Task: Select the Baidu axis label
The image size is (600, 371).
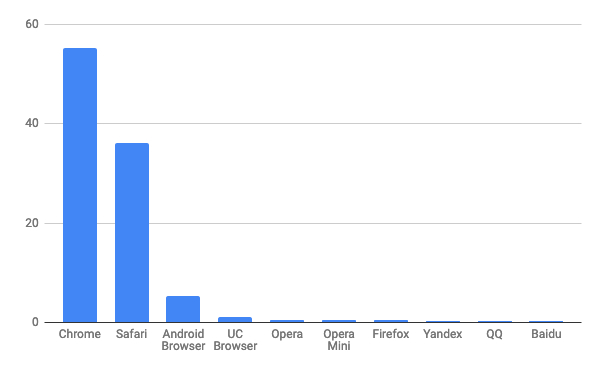Action: [546, 334]
